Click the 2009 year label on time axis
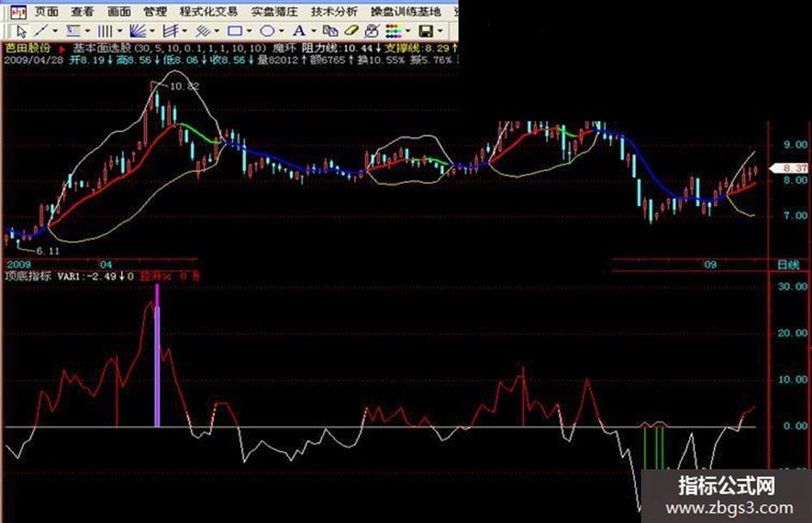The image size is (812, 523). (18, 265)
